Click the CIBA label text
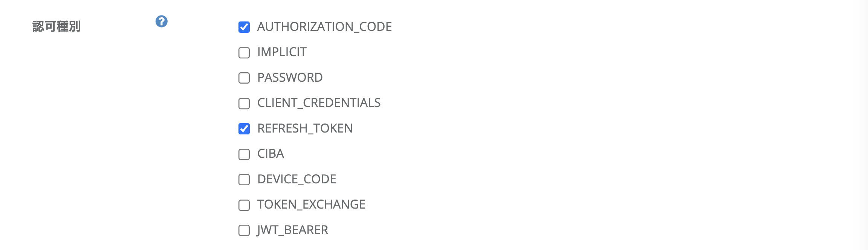Viewport: 868px width, 250px height. point(270,154)
